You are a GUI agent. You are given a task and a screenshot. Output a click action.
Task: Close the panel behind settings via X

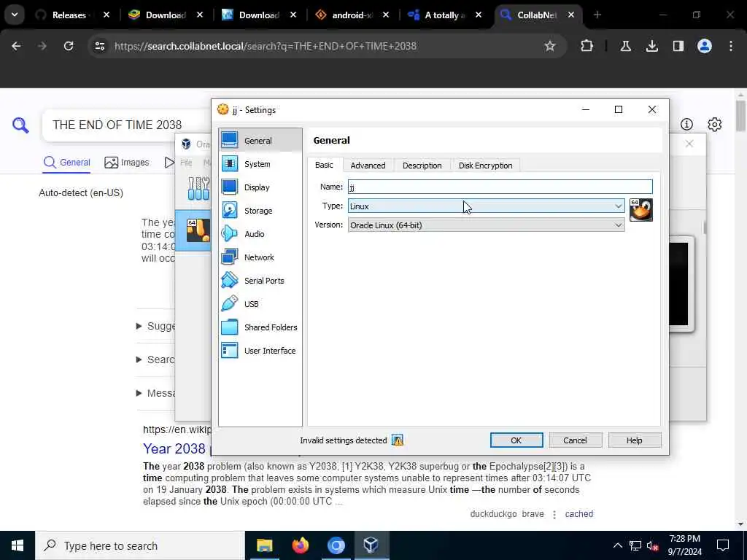689,144
